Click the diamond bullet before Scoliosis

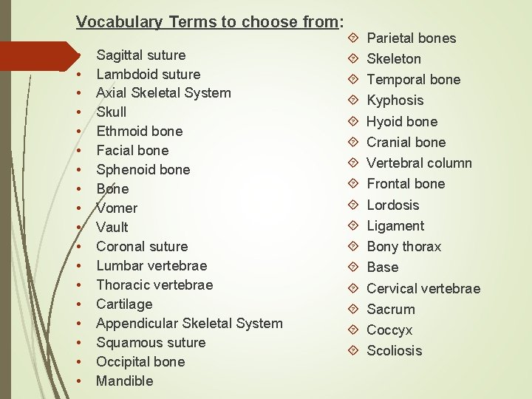pyautogui.click(x=353, y=350)
